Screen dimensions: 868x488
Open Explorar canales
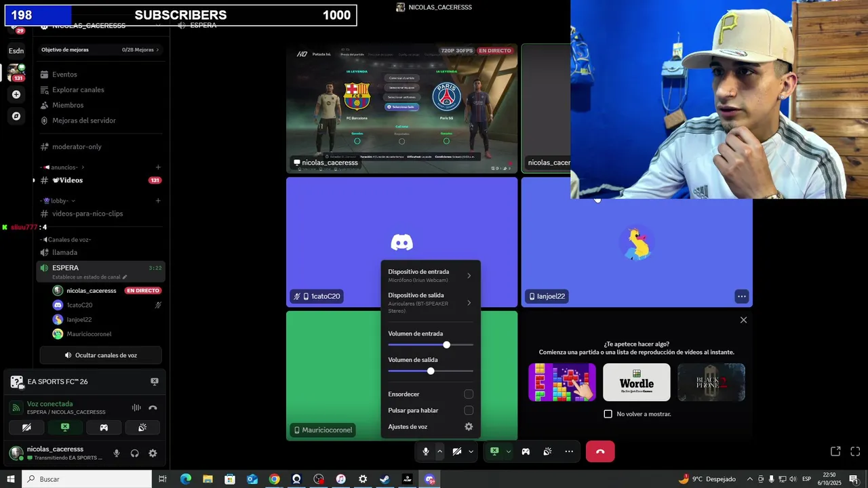pos(100,89)
